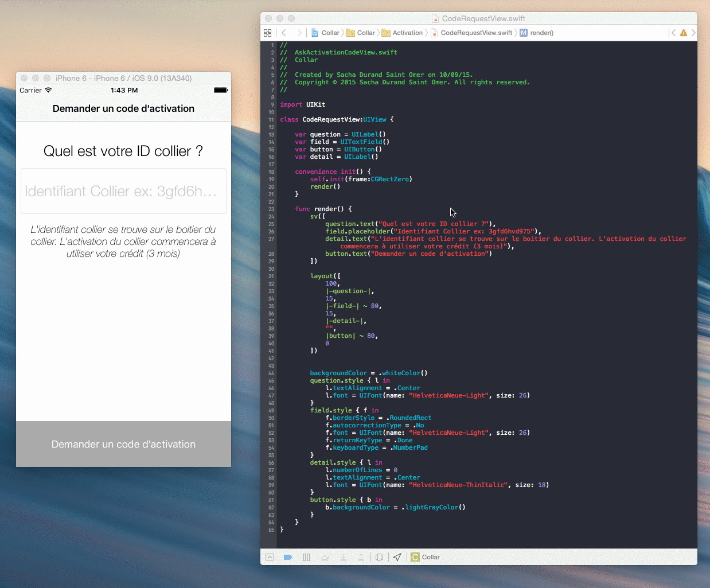Open the render() method breadcrumb
The image size is (710, 588).
537,33
